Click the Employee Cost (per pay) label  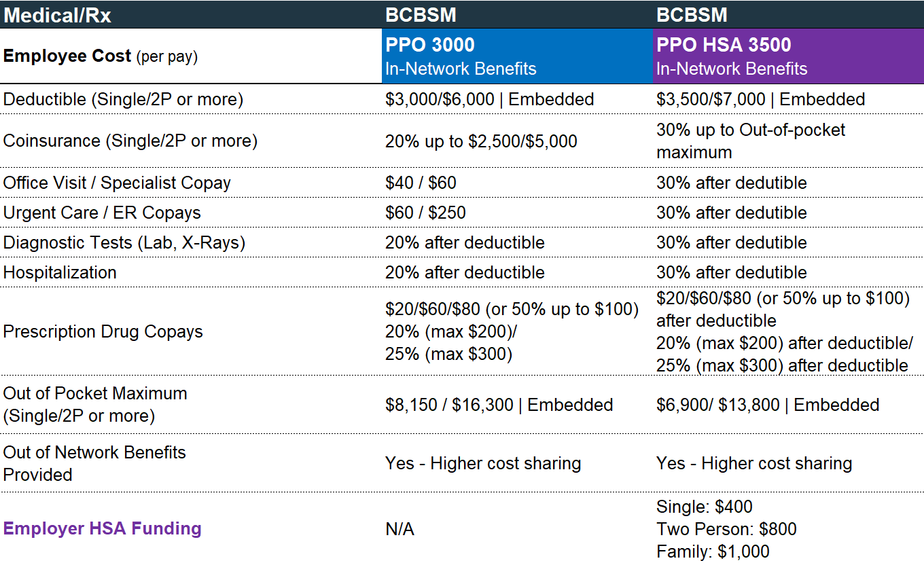tap(101, 56)
